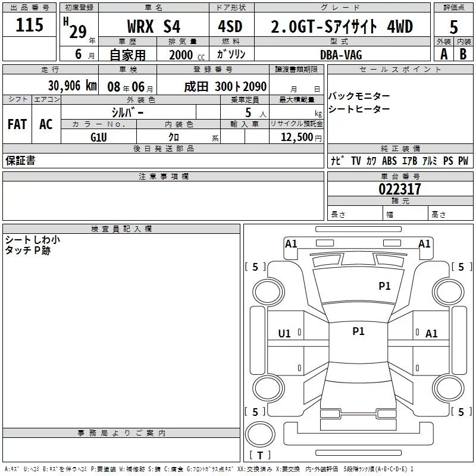Select the exterior color シルバー
Viewport: 476px width, 476px height.
pyautogui.click(x=127, y=112)
